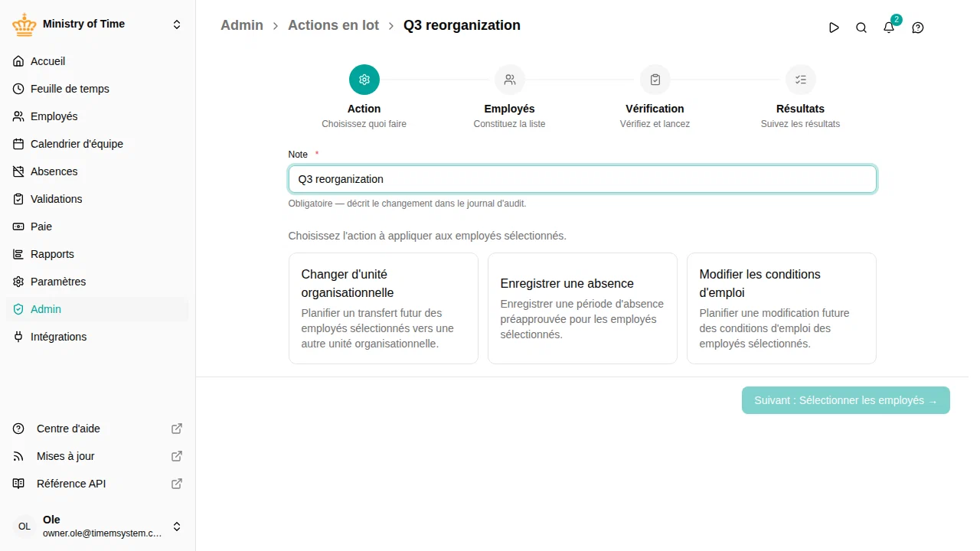Click the Centre d'aide external link icon
The width and height of the screenshot is (980, 551).
[x=177, y=429]
